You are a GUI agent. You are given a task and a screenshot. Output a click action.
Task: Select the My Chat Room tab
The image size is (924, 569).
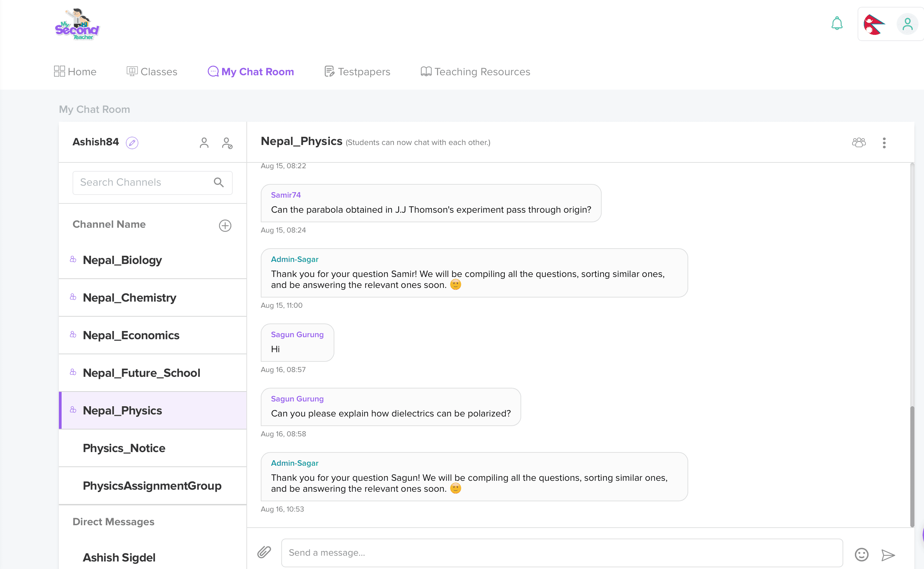coord(251,71)
